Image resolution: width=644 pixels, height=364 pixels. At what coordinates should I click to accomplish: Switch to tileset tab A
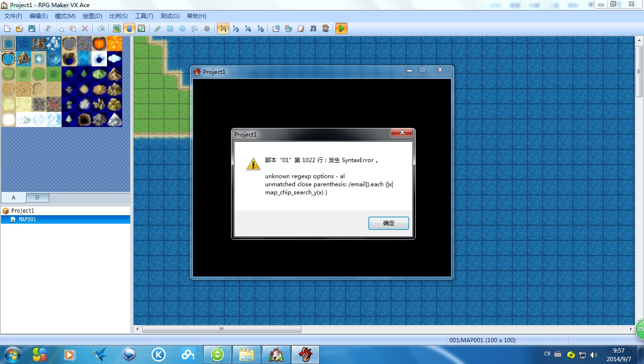coord(13,198)
